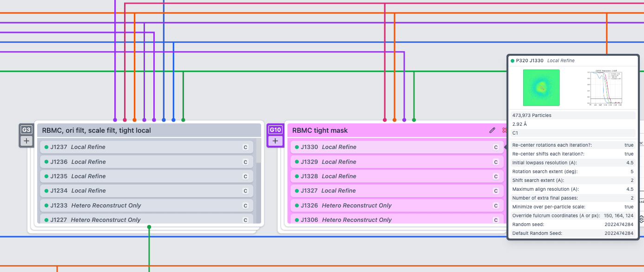Click the pencil edit icon on RBMC tight mask
The image size is (644, 272).
pos(493,130)
